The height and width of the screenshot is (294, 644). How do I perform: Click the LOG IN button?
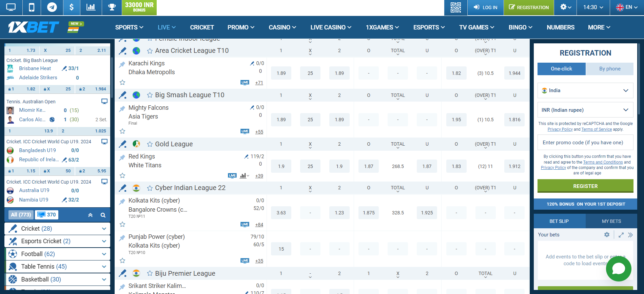pos(485,7)
